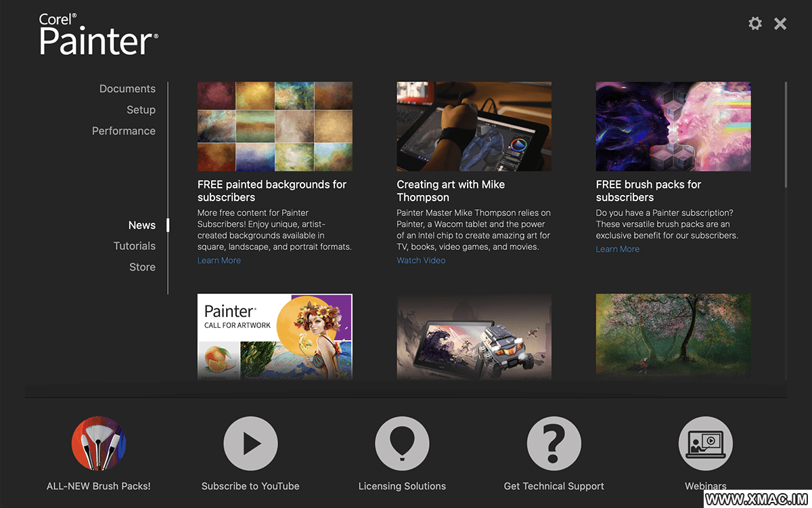This screenshot has height=508, width=812.
Task: Click the Subscribe to YouTube label
Action: coord(250,486)
